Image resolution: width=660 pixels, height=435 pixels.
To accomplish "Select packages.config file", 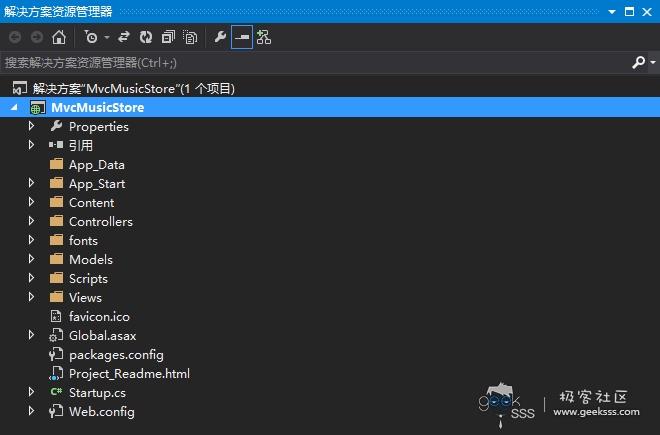I will coord(116,355).
